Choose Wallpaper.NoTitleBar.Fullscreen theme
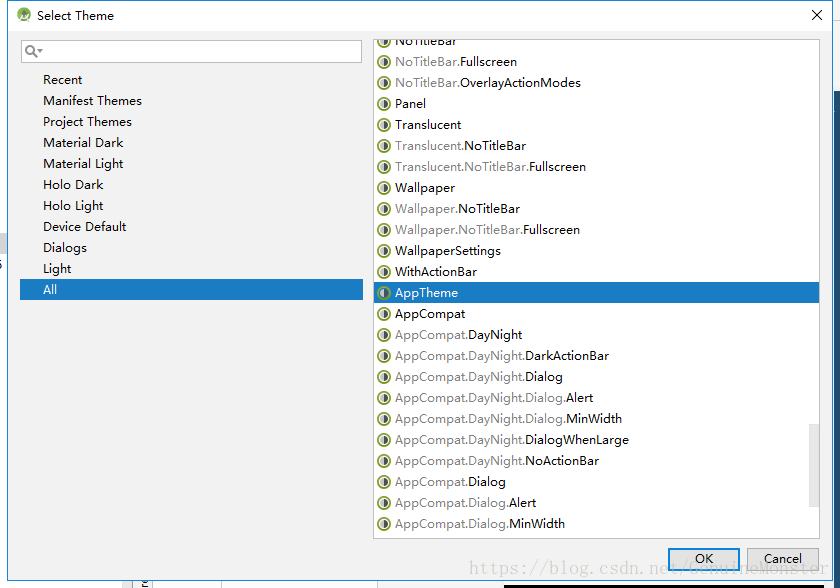 click(x=596, y=230)
